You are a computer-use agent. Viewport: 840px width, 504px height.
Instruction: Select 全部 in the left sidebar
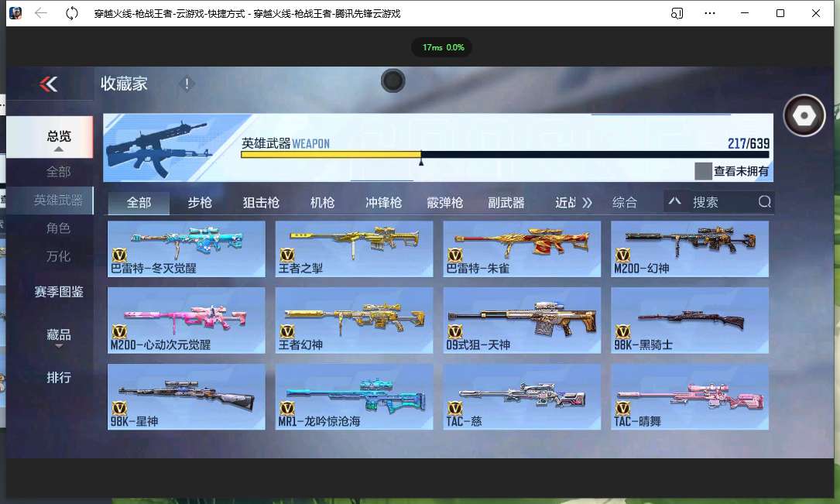[58, 171]
